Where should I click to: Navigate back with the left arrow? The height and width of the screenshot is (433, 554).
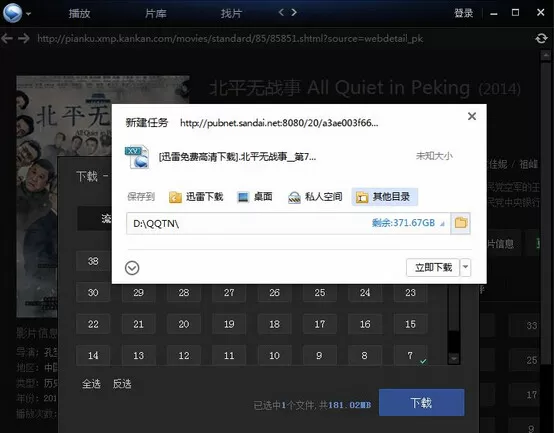coord(7,38)
